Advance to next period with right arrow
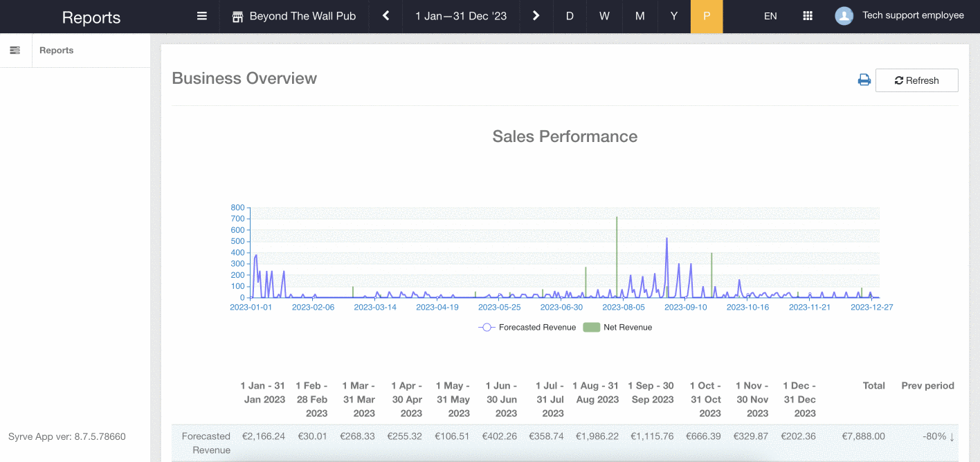The width and height of the screenshot is (980, 462). [x=536, y=16]
